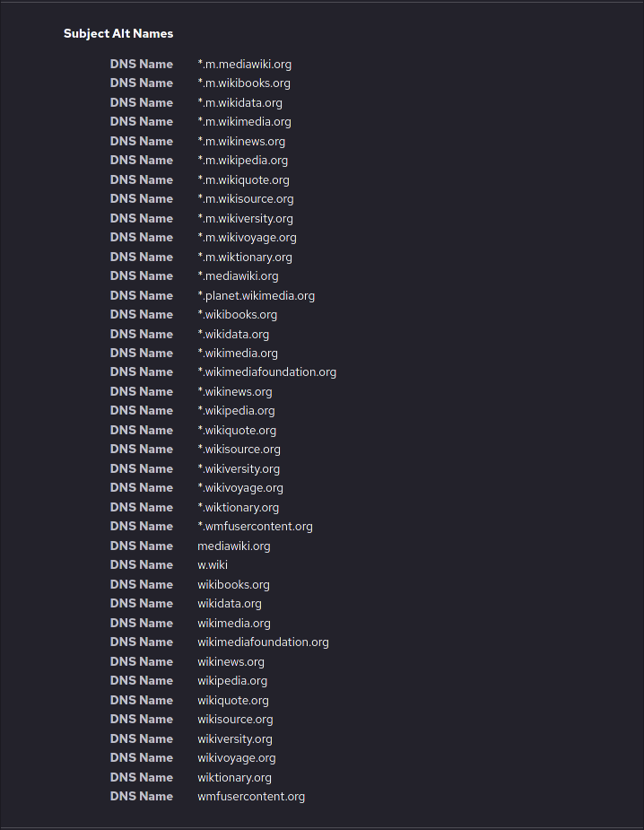Image resolution: width=644 pixels, height=830 pixels.
Task: Click the *.wikidata.org wildcard value
Action: (233, 334)
